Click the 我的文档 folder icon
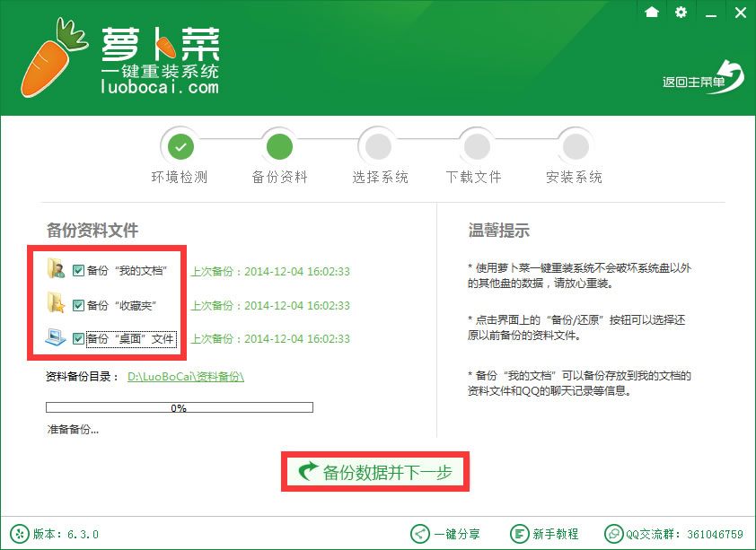Screen dimensions: 756x550 coord(57,269)
